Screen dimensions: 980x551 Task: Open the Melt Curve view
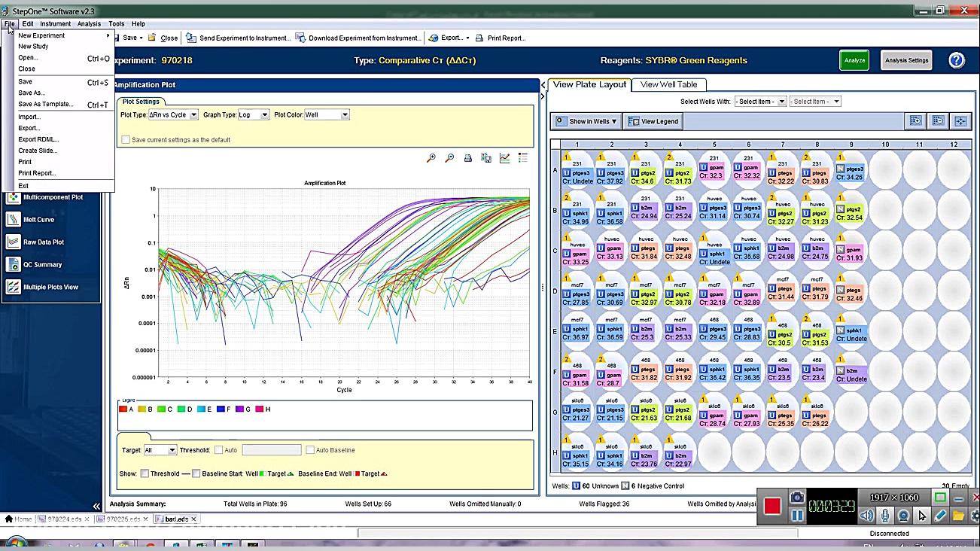coord(31,220)
